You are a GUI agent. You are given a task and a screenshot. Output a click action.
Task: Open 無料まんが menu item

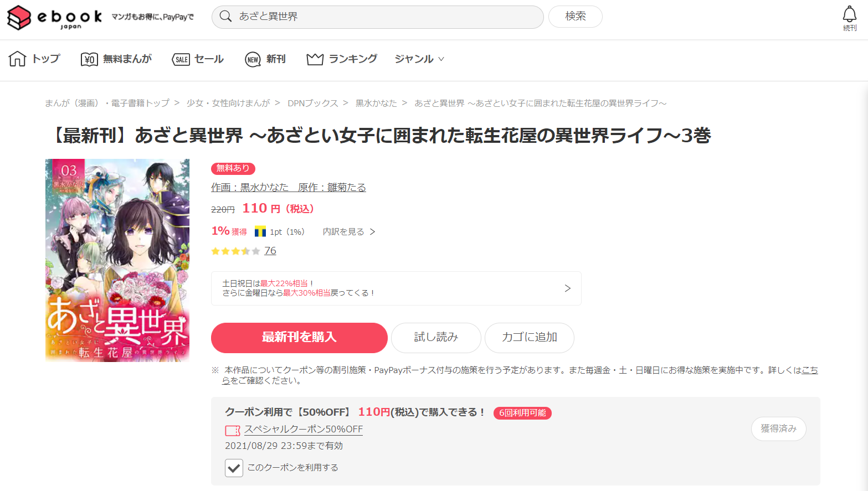[x=127, y=59]
